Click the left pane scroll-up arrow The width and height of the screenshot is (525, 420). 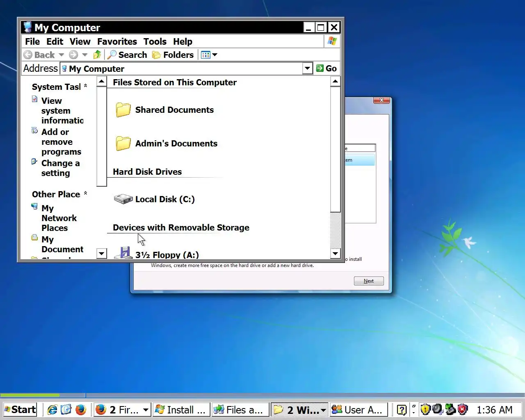[102, 82]
